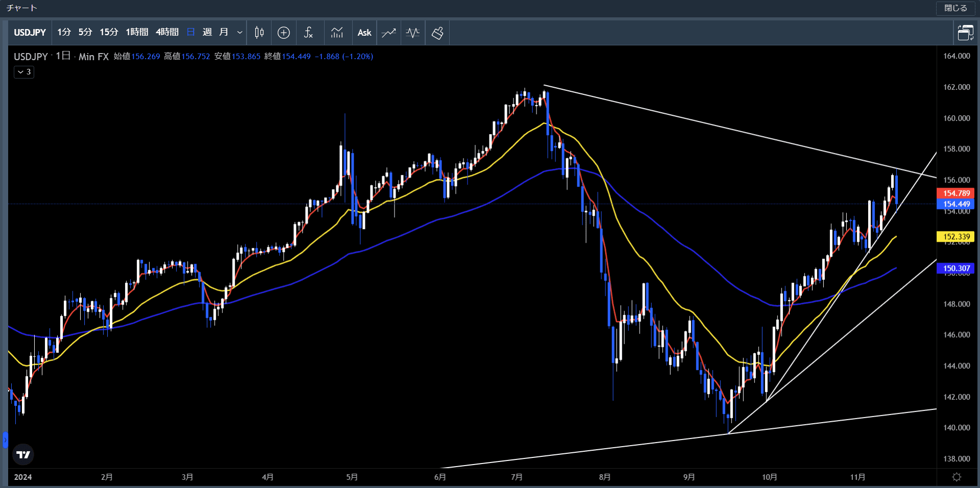Click the 144.000 price axis label
The image size is (980, 488).
point(957,366)
